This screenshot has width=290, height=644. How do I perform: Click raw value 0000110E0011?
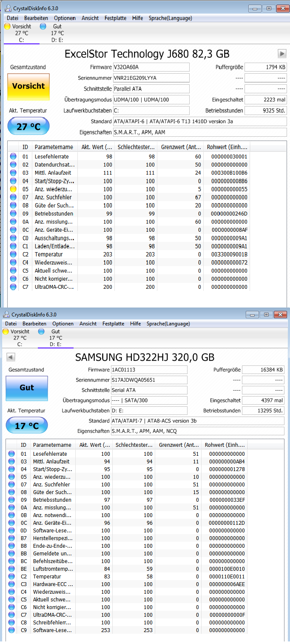click(x=227, y=576)
